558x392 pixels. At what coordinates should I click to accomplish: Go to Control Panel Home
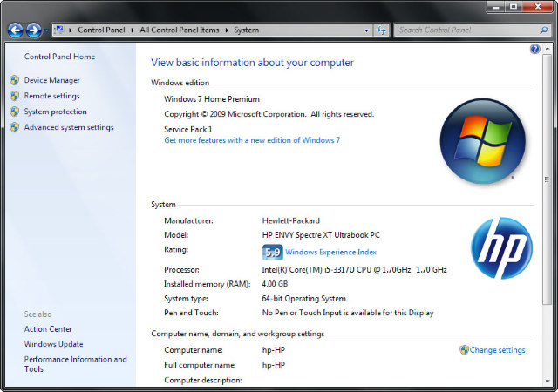click(59, 57)
